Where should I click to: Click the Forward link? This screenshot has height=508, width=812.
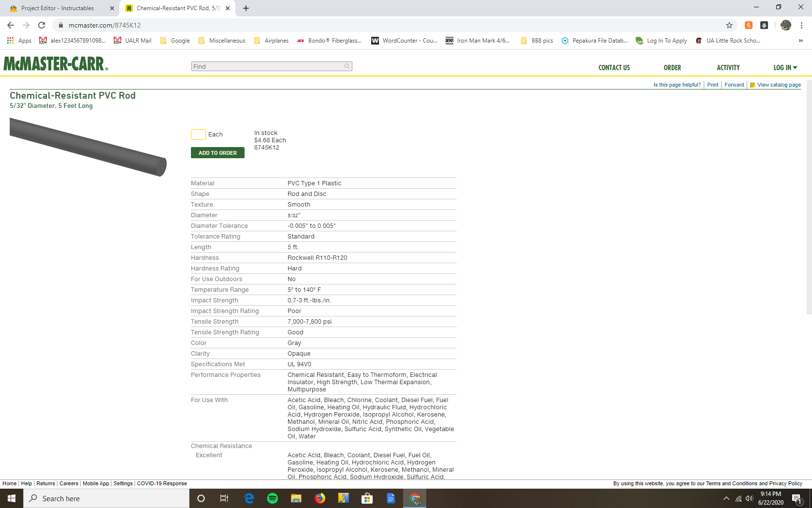(734, 85)
